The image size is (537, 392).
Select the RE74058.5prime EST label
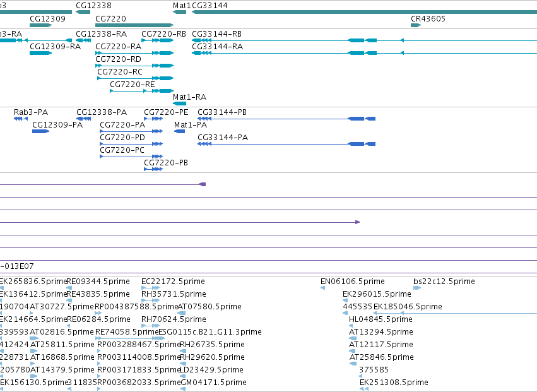[127, 332]
